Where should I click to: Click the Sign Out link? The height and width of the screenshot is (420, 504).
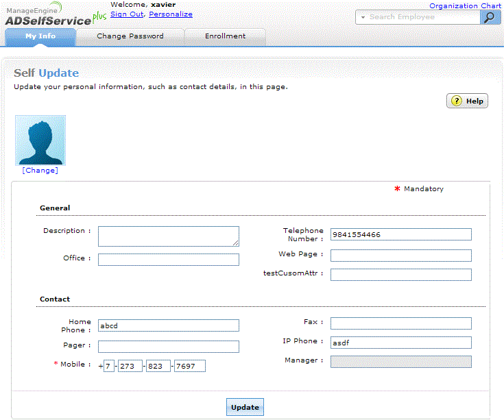click(127, 14)
